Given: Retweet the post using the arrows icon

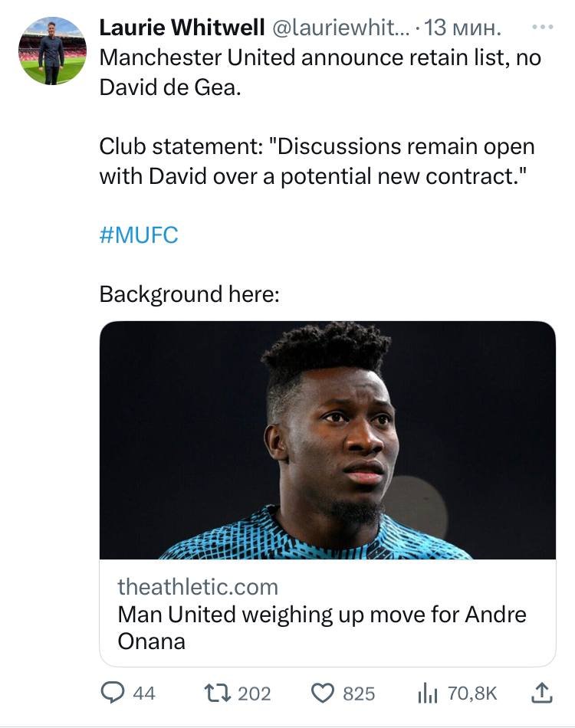Looking at the screenshot, I should point(219,693).
